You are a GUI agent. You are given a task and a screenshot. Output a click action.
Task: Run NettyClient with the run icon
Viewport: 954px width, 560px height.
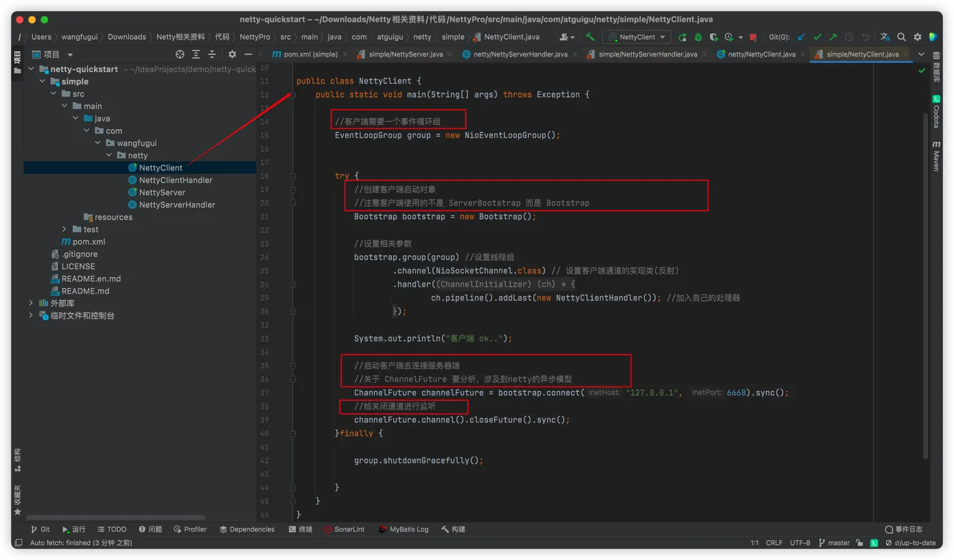click(x=682, y=37)
